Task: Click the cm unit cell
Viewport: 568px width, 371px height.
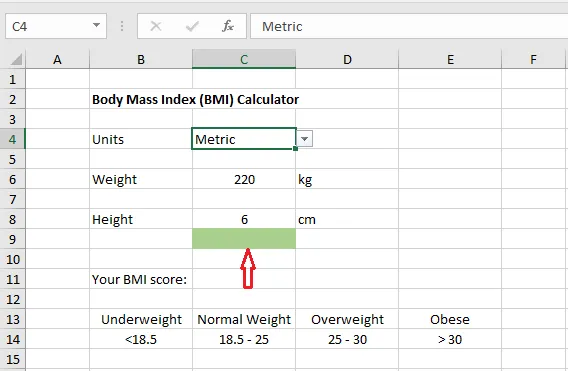Action: coord(347,219)
